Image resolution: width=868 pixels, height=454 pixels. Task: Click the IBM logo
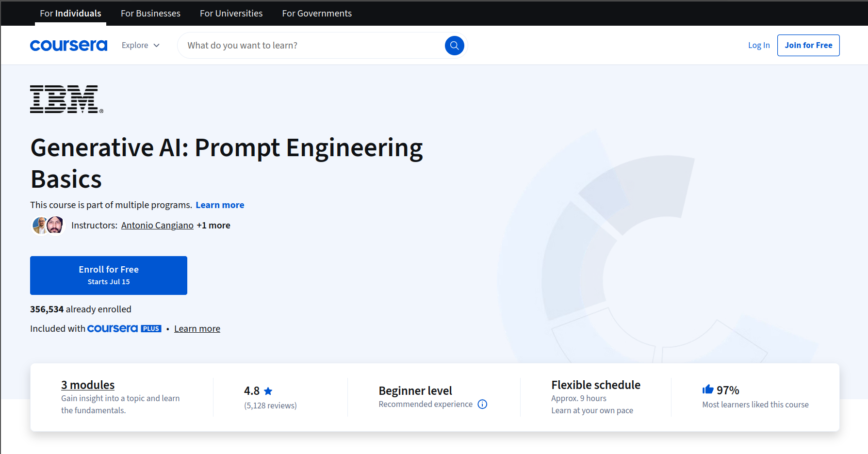click(x=66, y=99)
